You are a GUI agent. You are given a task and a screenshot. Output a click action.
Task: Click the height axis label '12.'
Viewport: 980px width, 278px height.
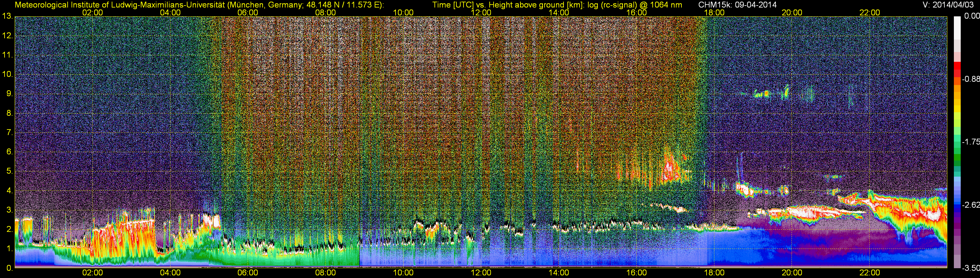[7, 36]
